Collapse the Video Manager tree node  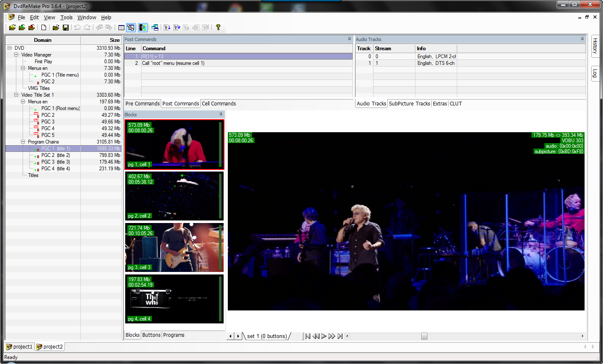[16, 55]
